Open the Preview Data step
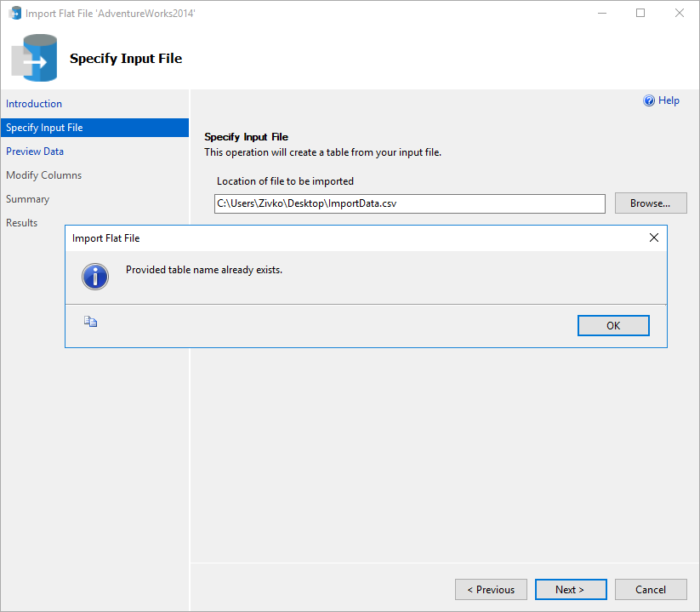The image size is (700, 612). [35, 152]
